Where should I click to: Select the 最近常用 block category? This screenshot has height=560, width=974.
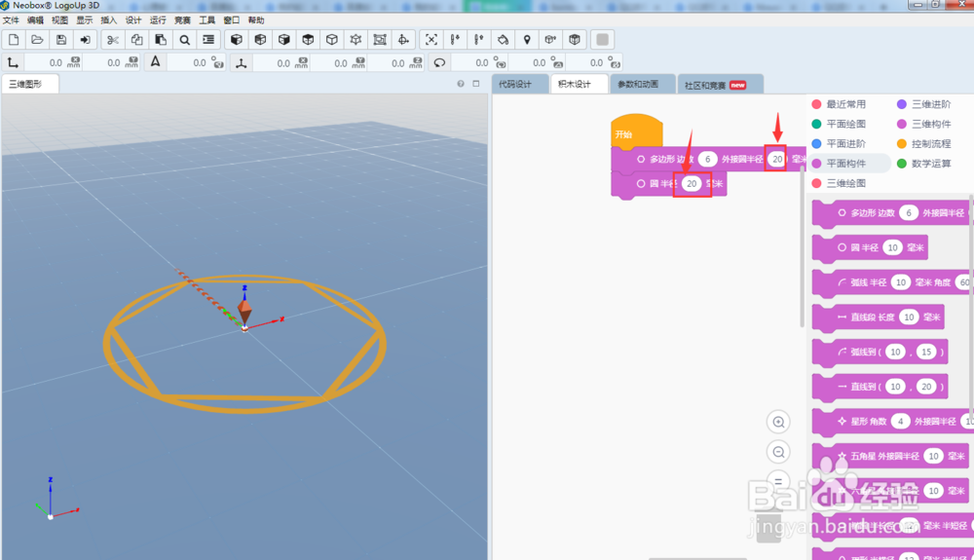tap(840, 104)
